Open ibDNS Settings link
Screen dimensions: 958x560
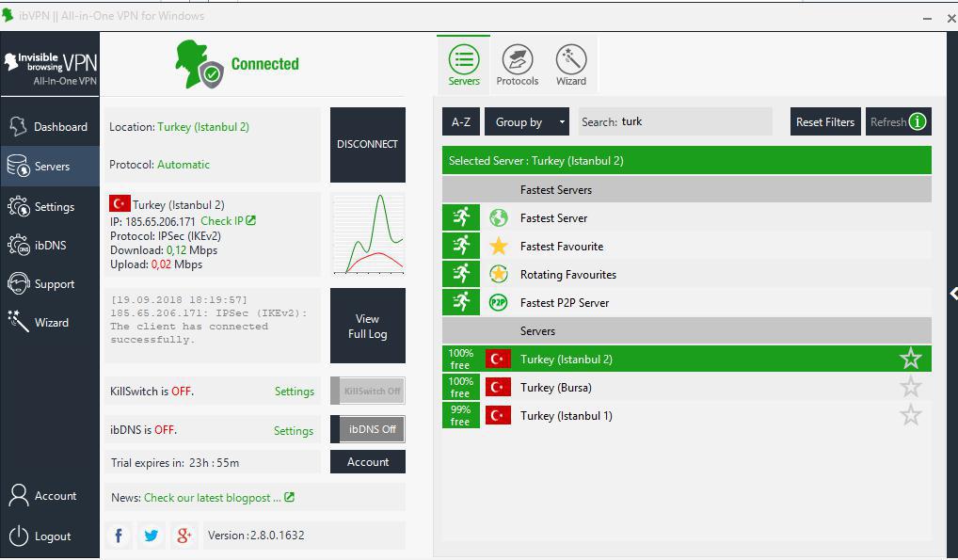pos(294,430)
